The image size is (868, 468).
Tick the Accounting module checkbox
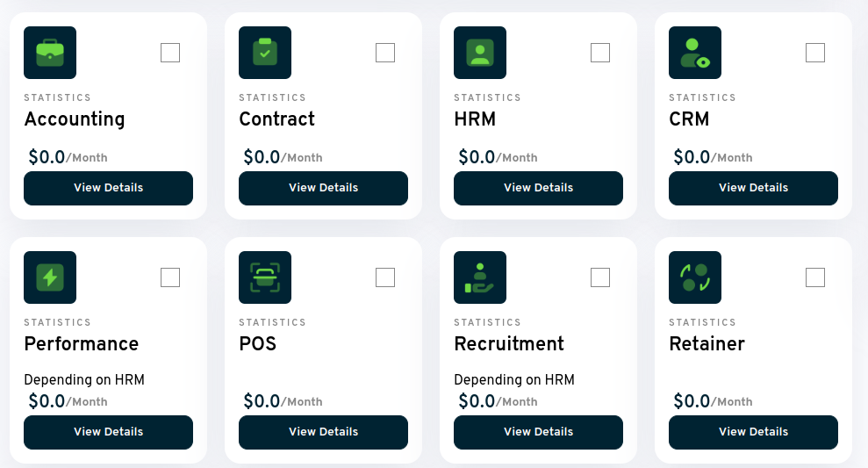(170, 53)
